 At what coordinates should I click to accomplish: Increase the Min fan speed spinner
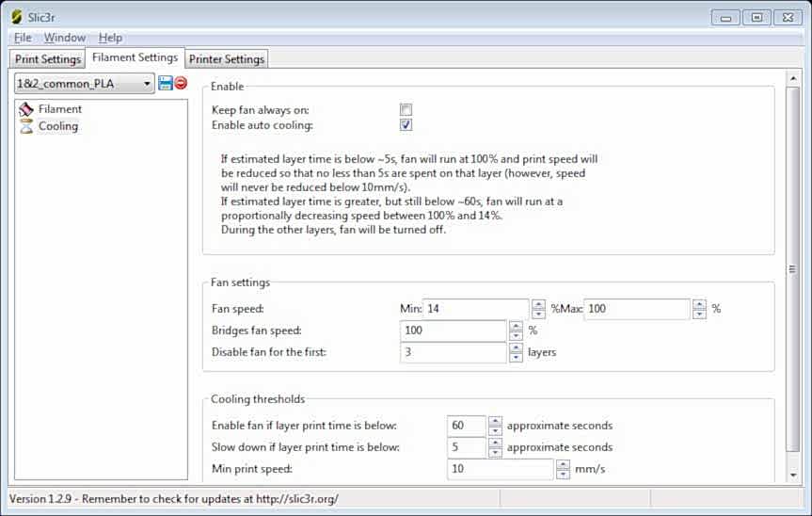538,304
